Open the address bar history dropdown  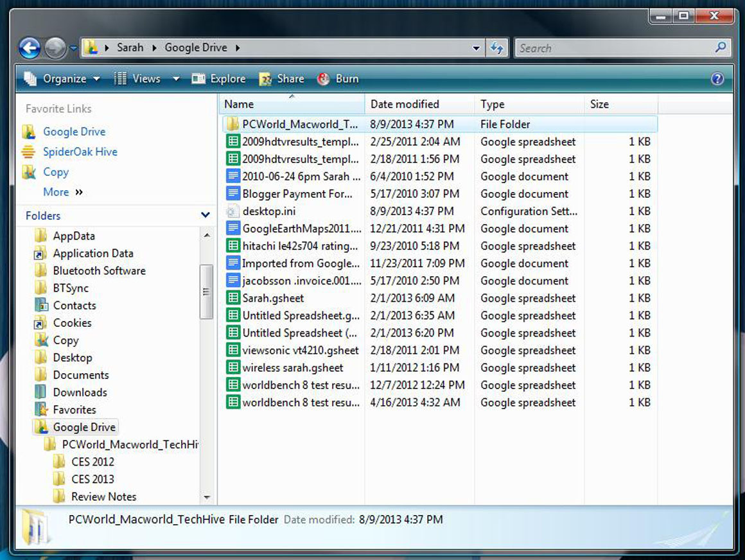(x=476, y=48)
